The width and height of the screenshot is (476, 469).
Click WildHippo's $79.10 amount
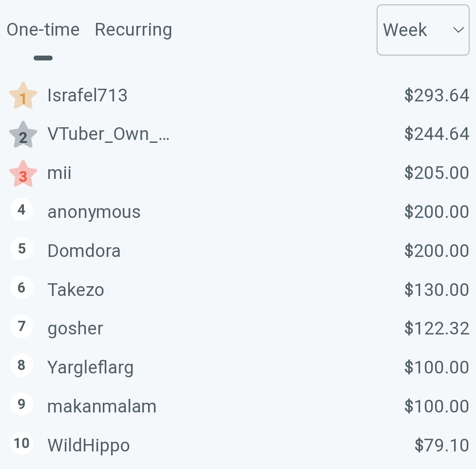pyautogui.click(x=442, y=445)
